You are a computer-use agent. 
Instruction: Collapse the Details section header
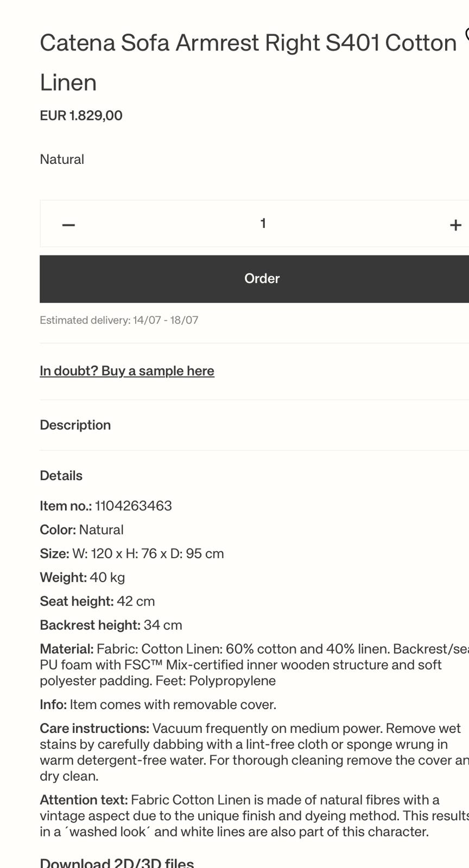tap(61, 476)
